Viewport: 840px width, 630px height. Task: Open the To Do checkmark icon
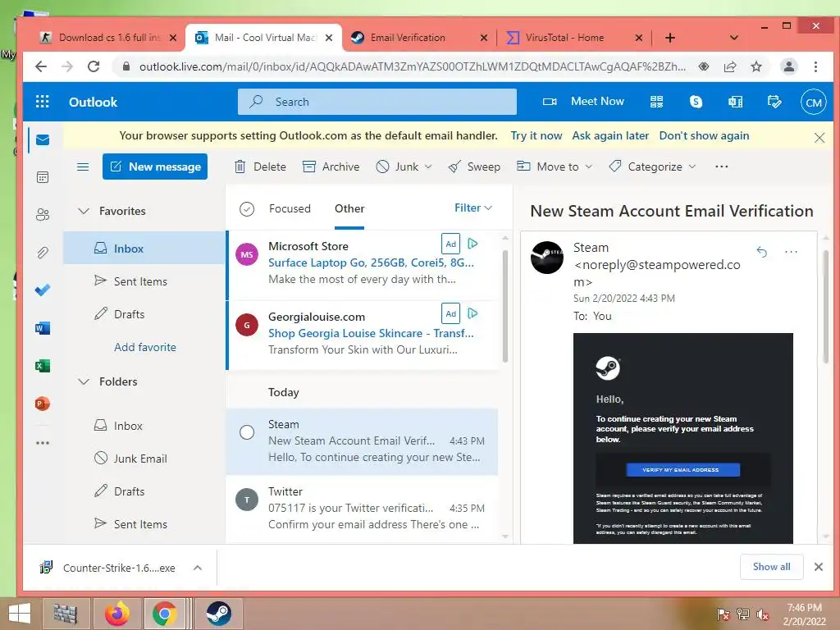[x=43, y=290]
